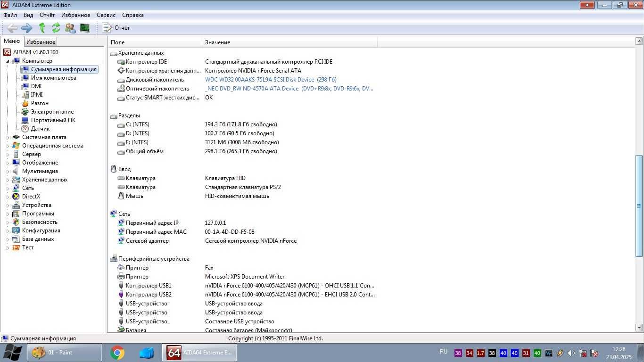The height and width of the screenshot is (362, 644).
Task: Click the RU language indicator
Action: 444,352
